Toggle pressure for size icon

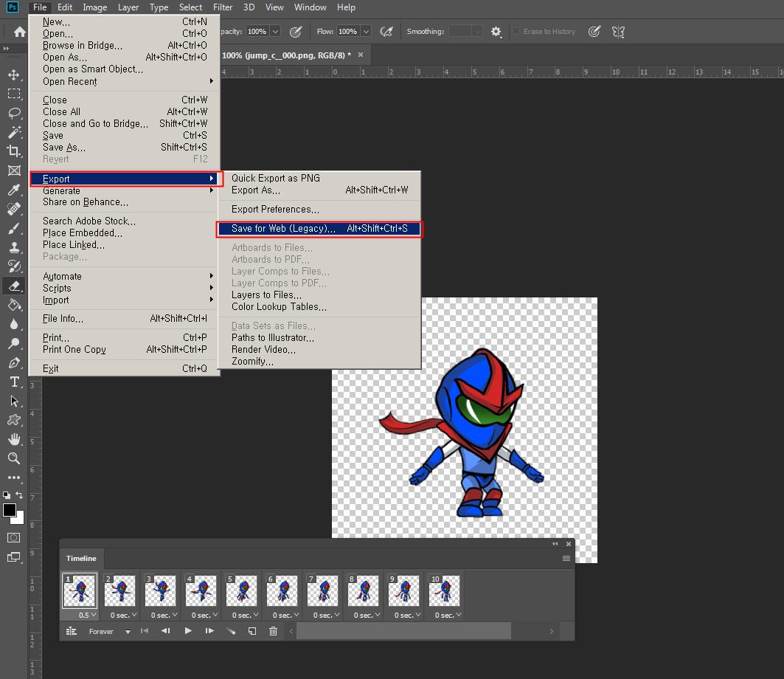(x=594, y=32)
